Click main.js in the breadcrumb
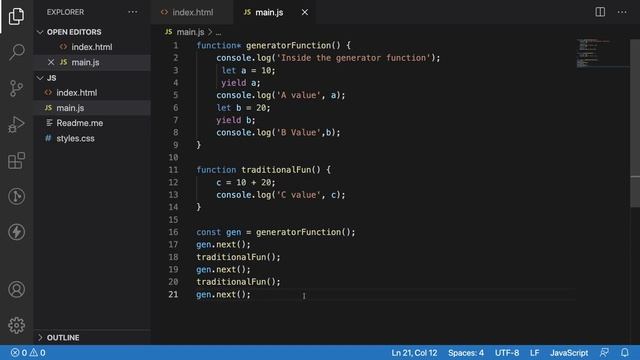 tap(190, 32)
